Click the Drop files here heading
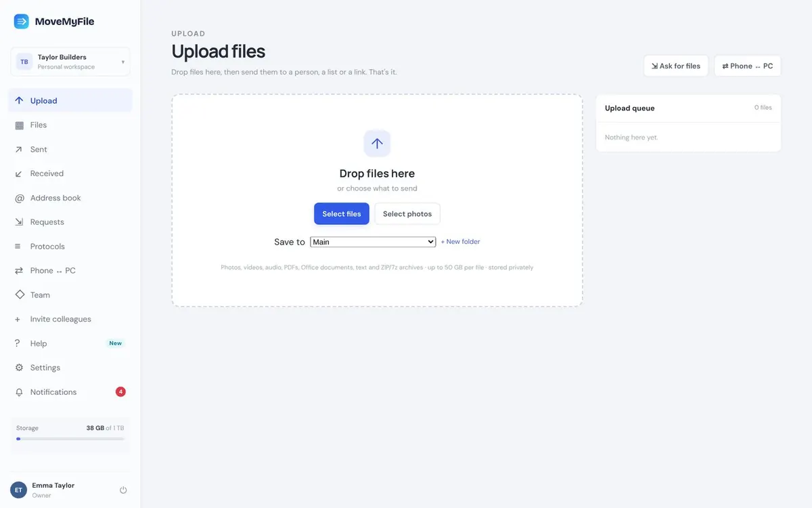Screen dimensions: 812x508 click(x=377, y=173)
